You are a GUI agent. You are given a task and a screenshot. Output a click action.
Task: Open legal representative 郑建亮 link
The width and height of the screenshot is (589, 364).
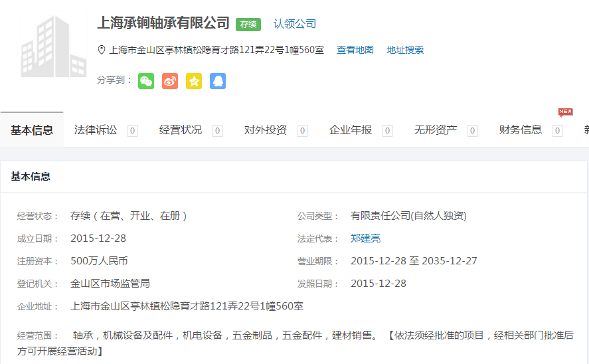pos(366,238)
